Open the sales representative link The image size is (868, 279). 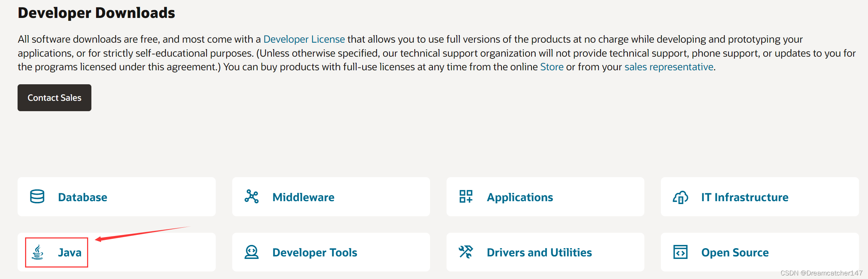click(669, 67)
